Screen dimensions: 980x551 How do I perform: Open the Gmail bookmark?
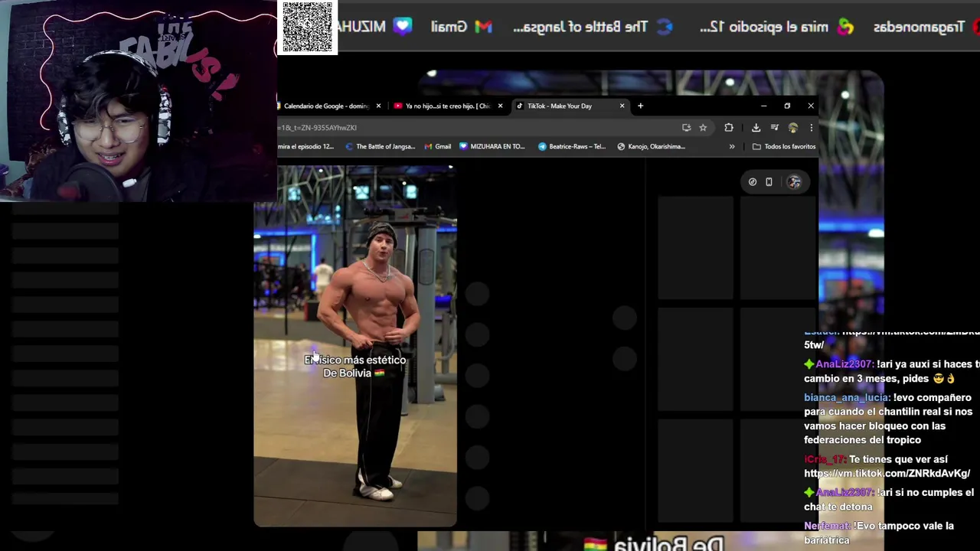(437, 146)
